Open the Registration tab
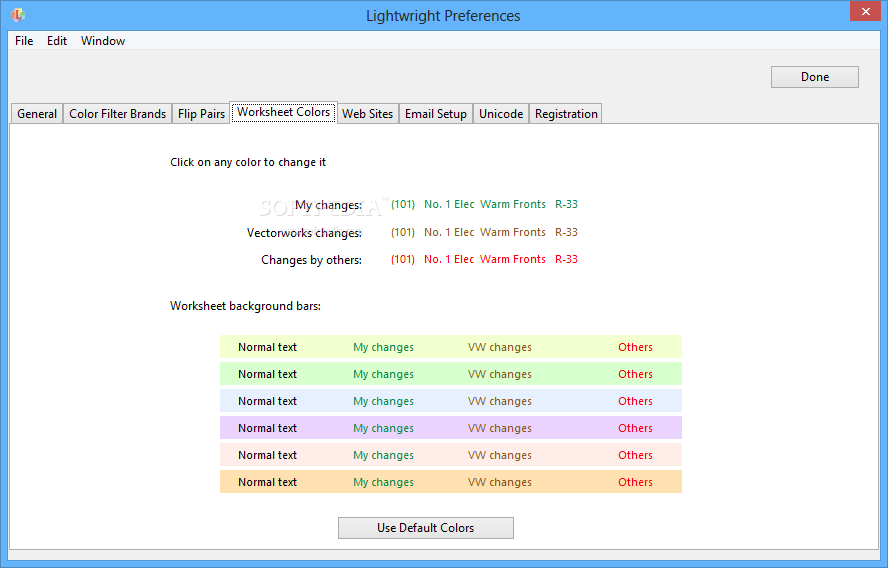The width and height of the screenshot is (888, 568). (566, 114)
